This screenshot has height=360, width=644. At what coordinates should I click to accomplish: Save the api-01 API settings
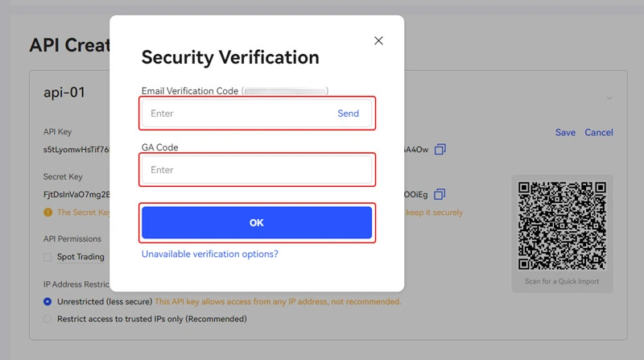(565, 132)
